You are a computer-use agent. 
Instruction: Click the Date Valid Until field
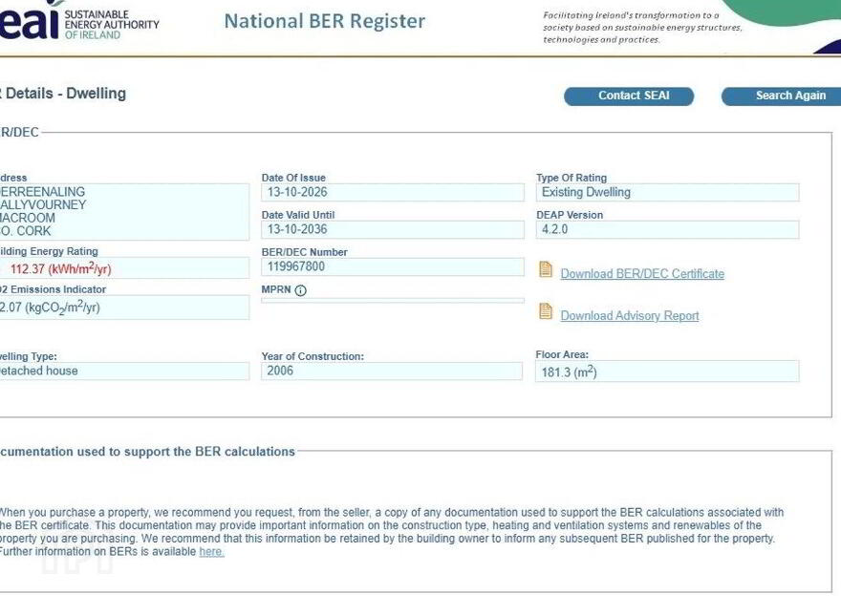393,229
